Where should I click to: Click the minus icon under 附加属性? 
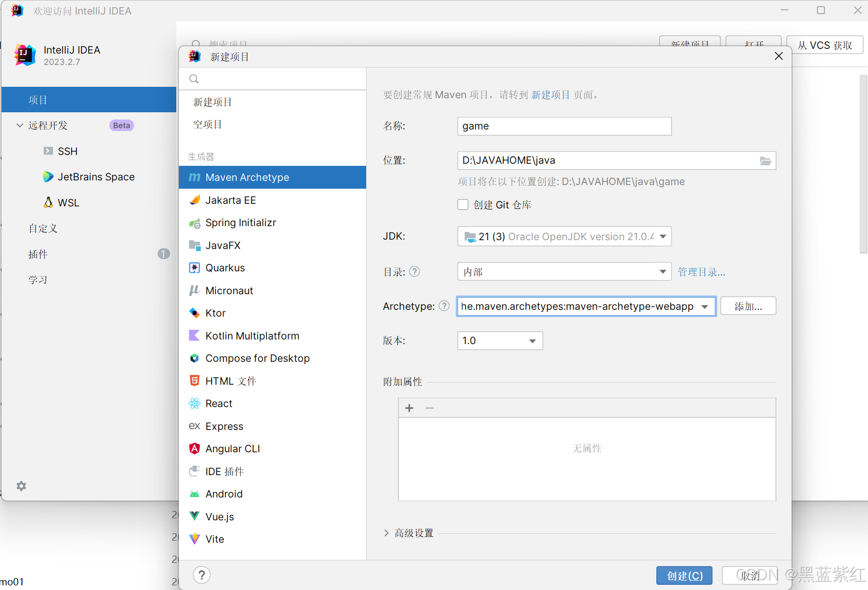430,408
